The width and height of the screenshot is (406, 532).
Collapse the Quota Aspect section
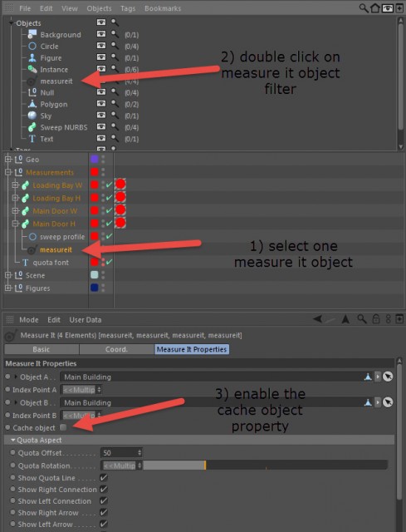[13, 440]
